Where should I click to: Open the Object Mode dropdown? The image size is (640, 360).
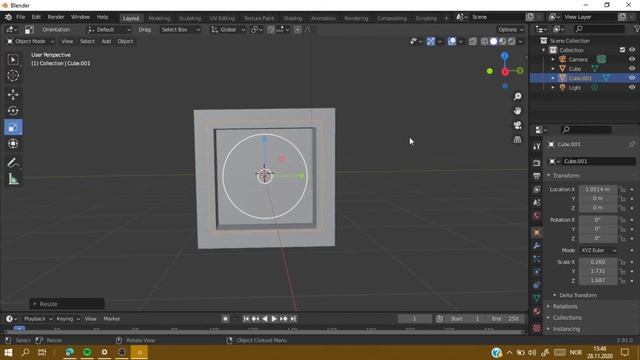30,42
